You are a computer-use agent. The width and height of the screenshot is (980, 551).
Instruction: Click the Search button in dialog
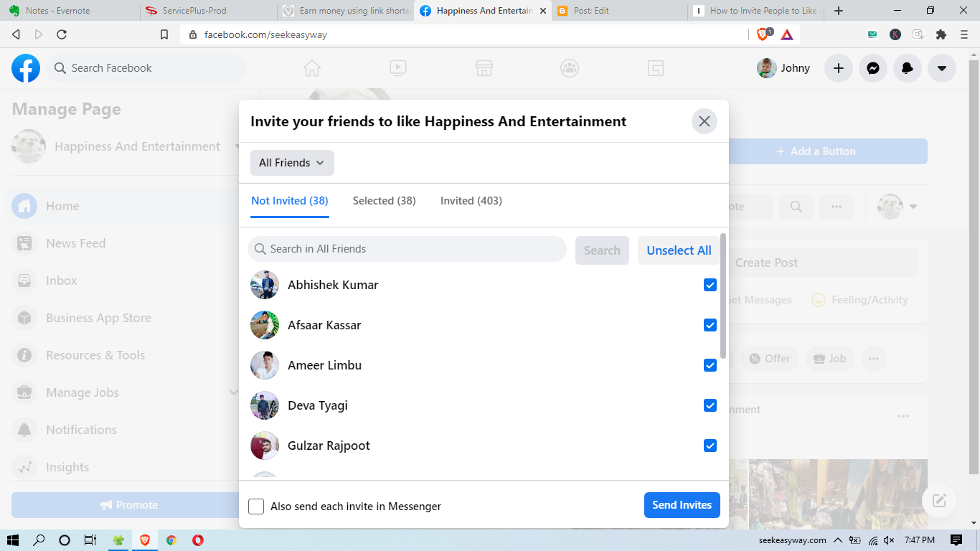pos(602,250)
